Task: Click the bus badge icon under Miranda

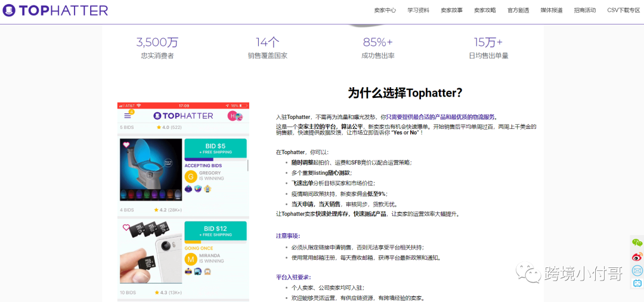Action: pos(197,271)
